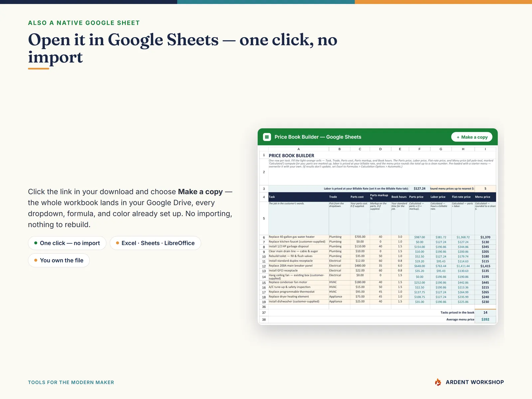Screen dimensions: 532x399
Task: Click 'Rebuild toilet — fill & flush valves' cell
Action: tap(299, 256)
